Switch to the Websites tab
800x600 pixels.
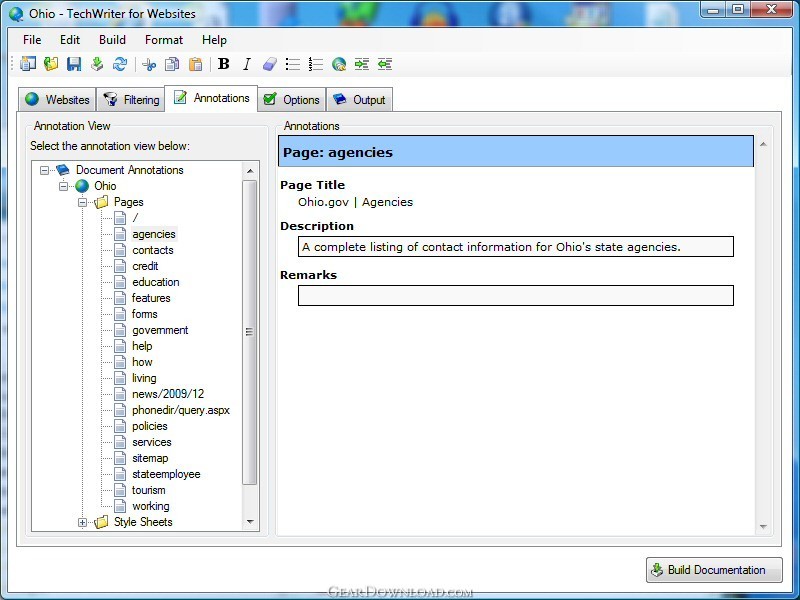pyautogui.click(x=57, y=99)
